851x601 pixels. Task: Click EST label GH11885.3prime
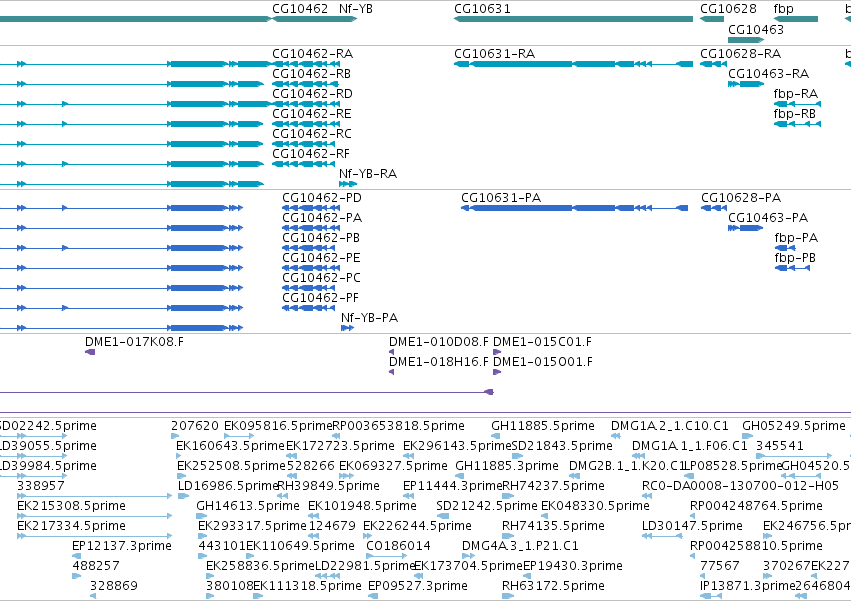tap(507, 466)
